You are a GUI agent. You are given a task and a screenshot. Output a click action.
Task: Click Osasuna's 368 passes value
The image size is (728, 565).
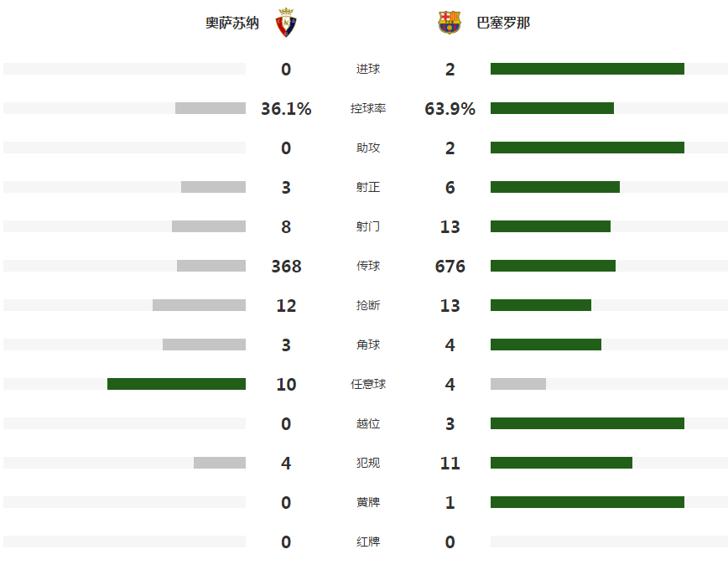pyautogui.click(x=286, y=267)
